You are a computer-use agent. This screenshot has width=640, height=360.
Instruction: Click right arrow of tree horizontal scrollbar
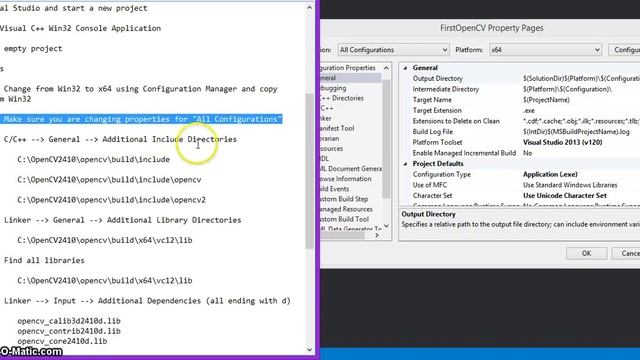[377, 236]
